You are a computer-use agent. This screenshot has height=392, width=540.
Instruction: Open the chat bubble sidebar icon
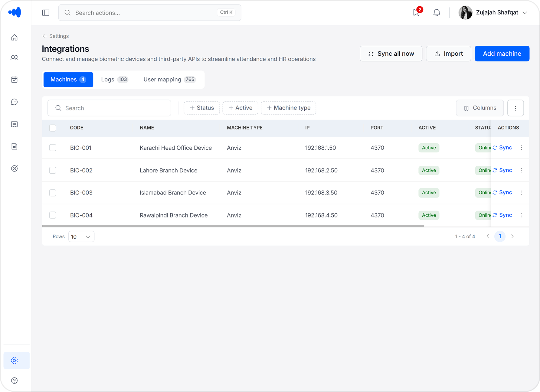14,102
